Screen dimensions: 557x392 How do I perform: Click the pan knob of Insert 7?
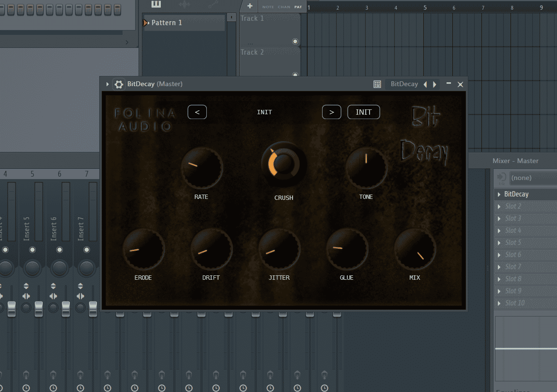point(86,268)
